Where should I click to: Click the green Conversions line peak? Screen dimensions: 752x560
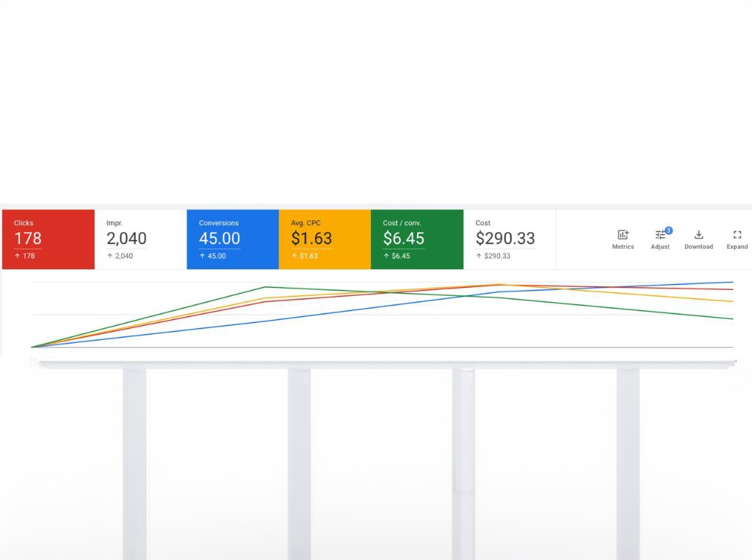(264, 287)
